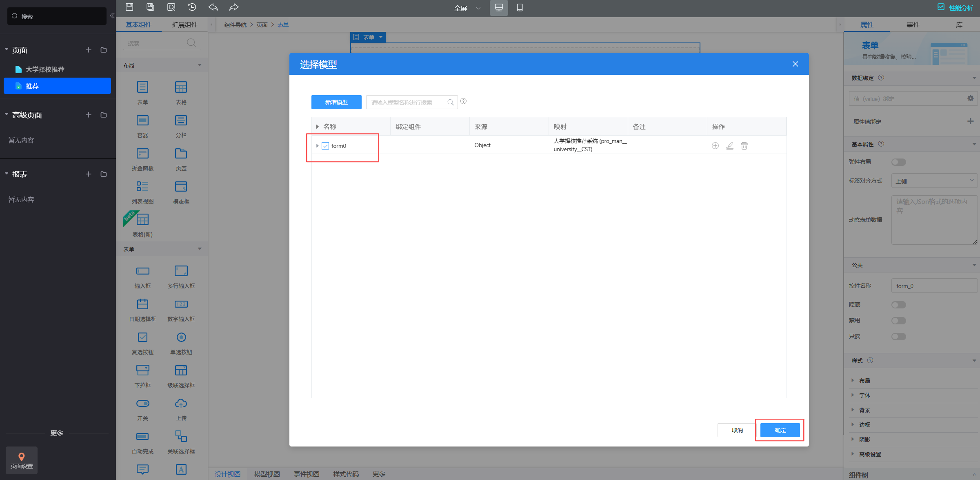The width and height of the screenshot is (980, 480).
Task: Click the 新增模型 button
Action: 336,102
